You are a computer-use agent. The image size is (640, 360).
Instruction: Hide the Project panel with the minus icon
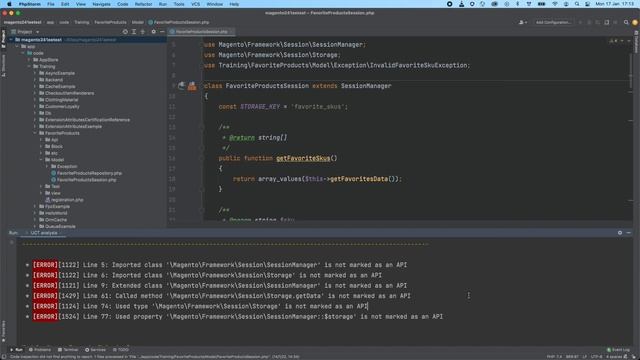(162, 31)
